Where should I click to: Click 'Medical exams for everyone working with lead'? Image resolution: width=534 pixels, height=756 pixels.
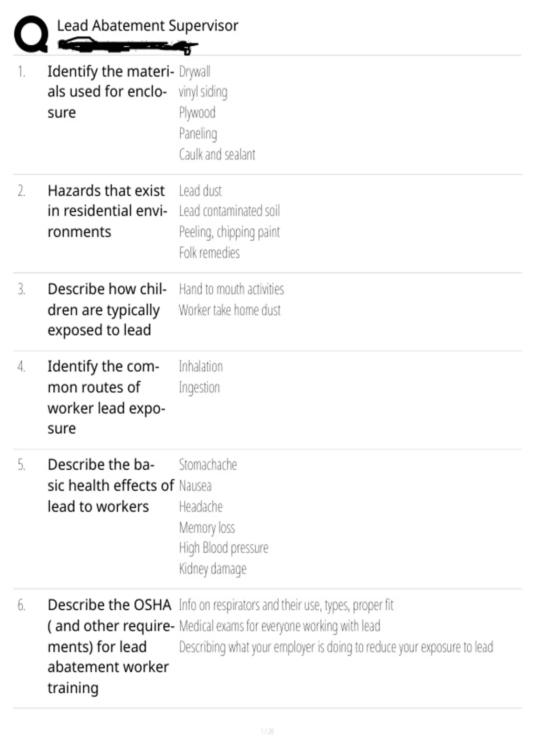(279, 626)
